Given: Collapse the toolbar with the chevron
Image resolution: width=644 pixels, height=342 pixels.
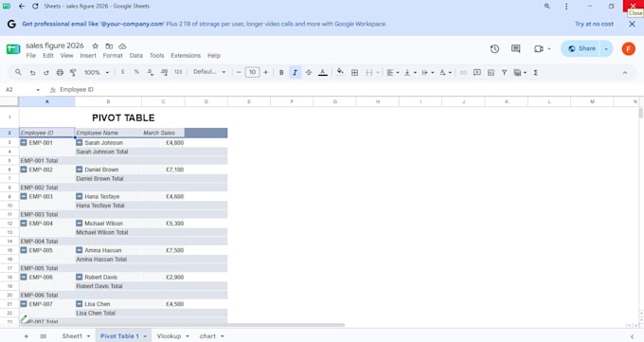Looking at the screenshot, I should coord(625,73).
